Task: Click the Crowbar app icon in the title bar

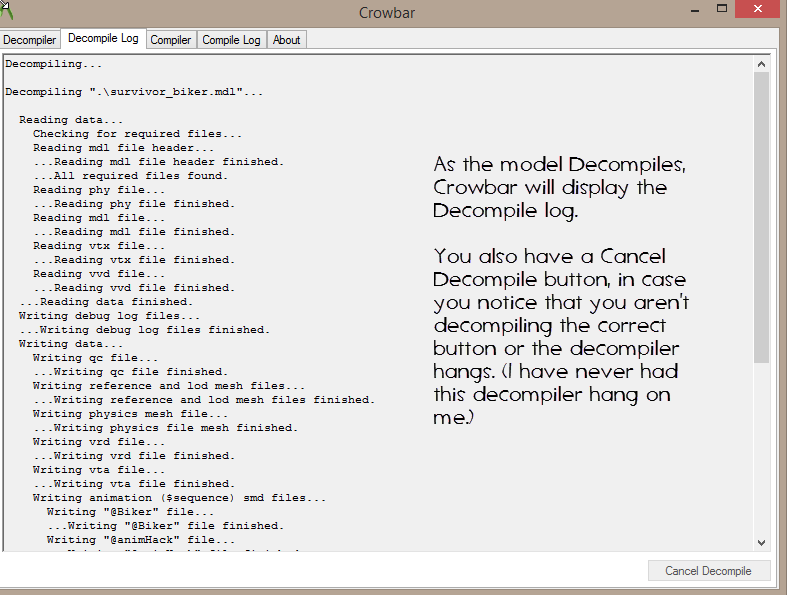Action: coord(6,9)
